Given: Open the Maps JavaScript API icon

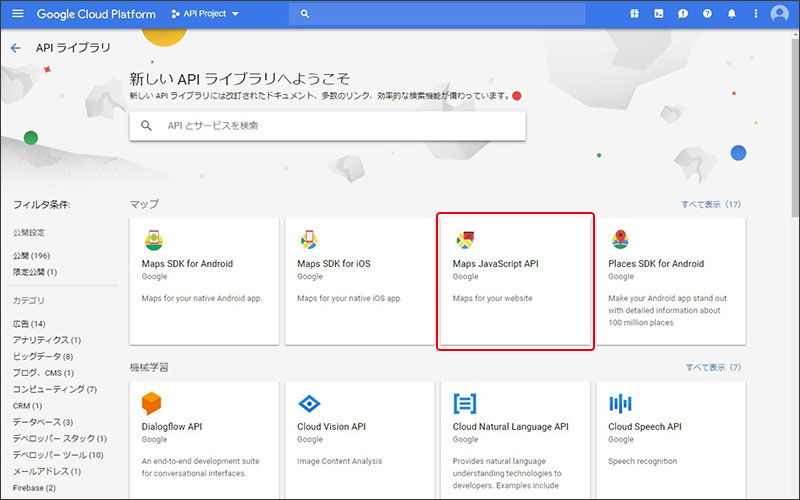Looking at the screenshot, I should (x=465, y=240).
